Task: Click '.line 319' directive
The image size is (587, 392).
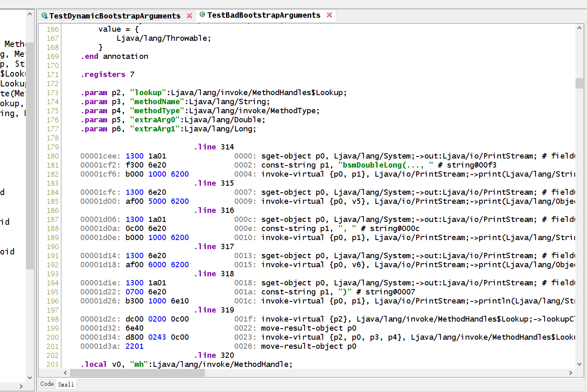Action: click(214, 310)
